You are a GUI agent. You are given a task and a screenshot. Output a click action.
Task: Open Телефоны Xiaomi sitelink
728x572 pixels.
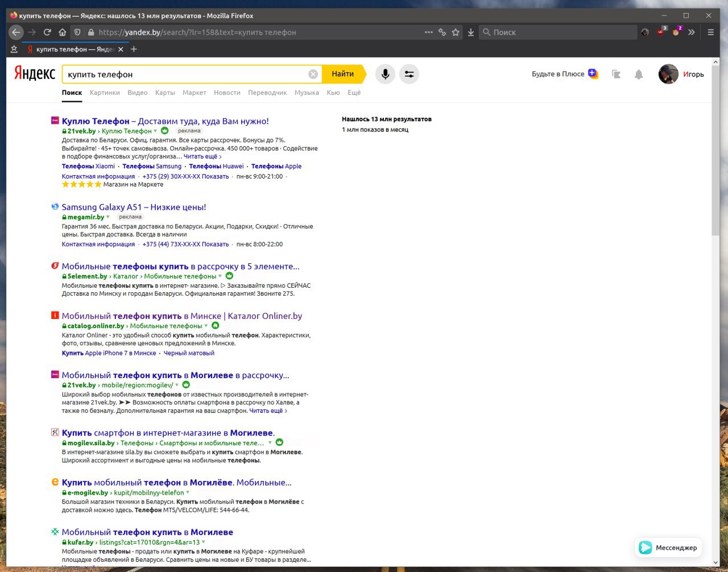tap(88, 167)
